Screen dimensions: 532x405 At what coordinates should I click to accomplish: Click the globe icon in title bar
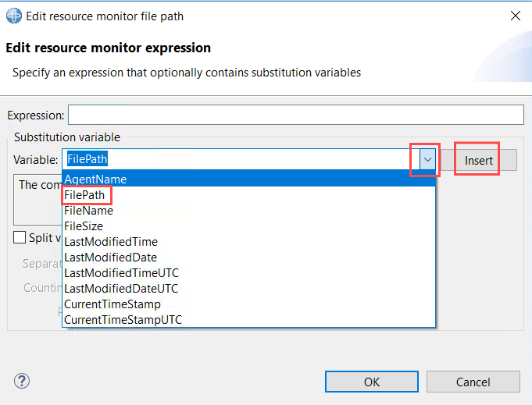tap(14, 16)
